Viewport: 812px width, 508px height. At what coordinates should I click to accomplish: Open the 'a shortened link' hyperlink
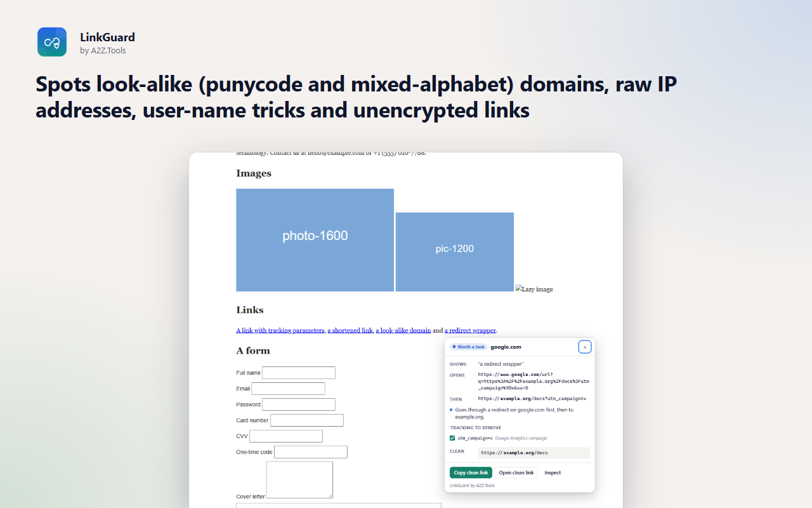(x=350, y=330)
